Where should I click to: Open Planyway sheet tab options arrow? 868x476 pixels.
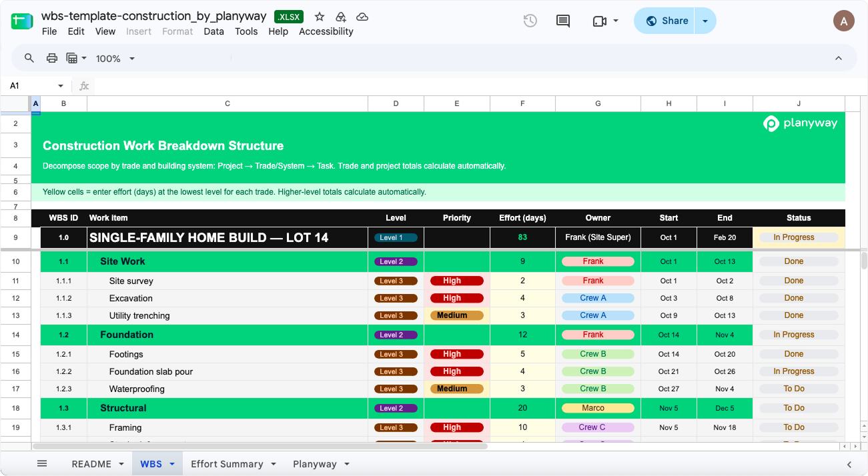[347, 464]
